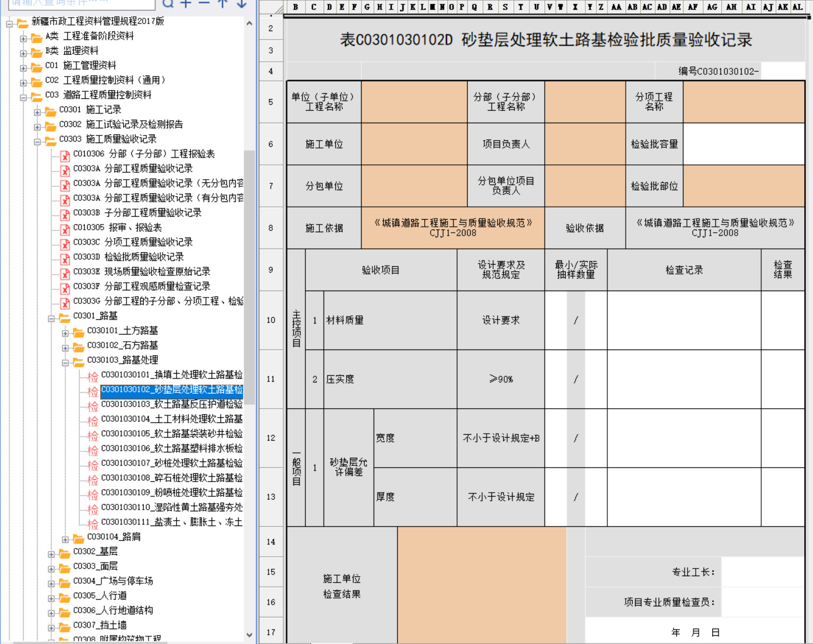Click the blank cell after 专业工长:
Screen dimensions: 813x644
[x=763, y=572]
